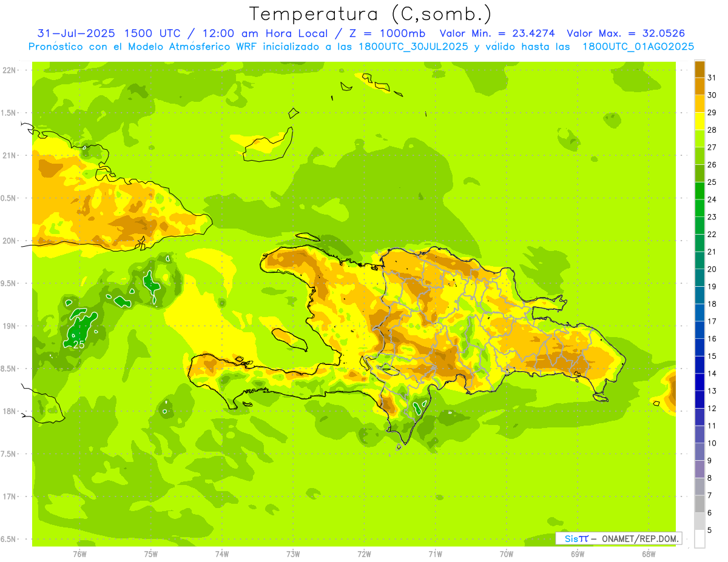Click the "8" color bar label
Viewport: 728px width, 562px height.
(709, 478)
